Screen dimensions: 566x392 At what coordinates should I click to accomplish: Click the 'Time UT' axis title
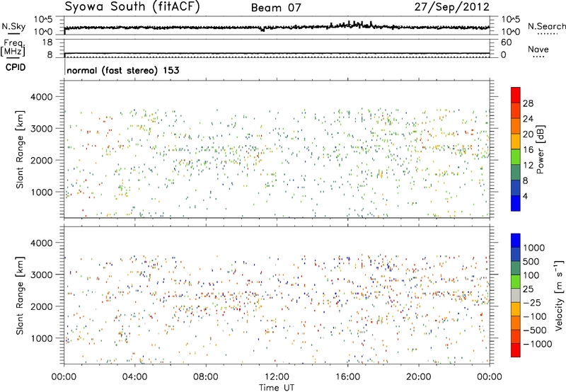[x=277, y=388]
